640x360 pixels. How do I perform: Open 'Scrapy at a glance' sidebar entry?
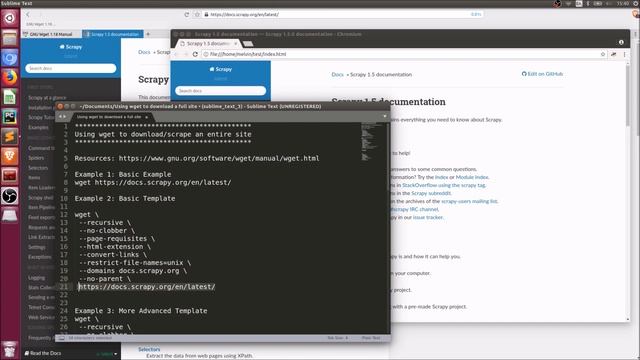(x=47, y=98)
